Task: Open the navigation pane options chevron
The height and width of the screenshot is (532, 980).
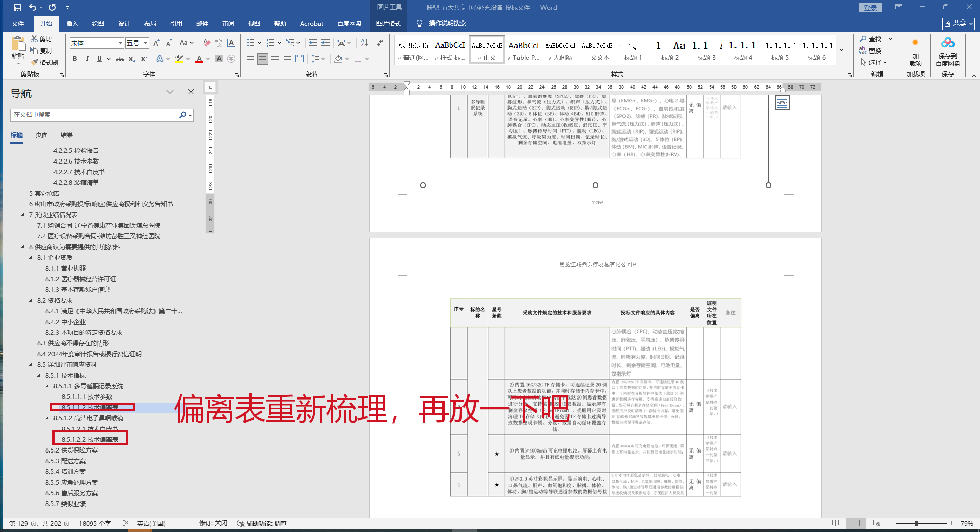Action: pos(170,92)
